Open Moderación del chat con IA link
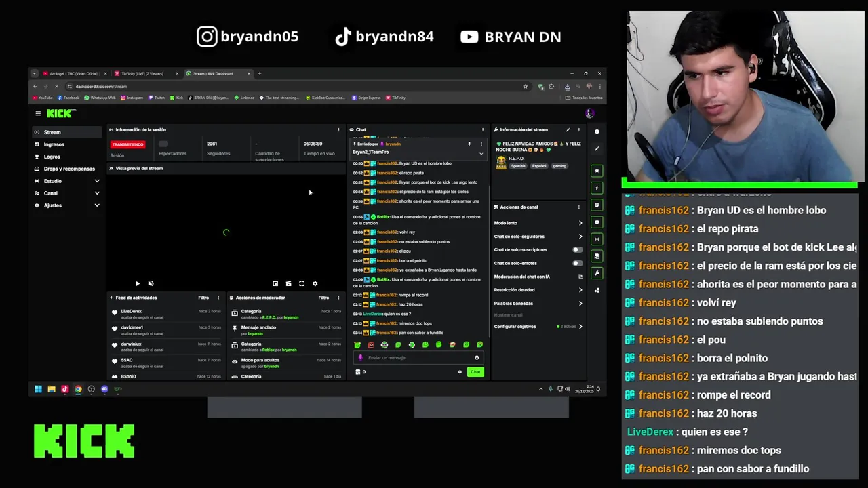This screenshot has width=868, height=488. tap(538, 277)
